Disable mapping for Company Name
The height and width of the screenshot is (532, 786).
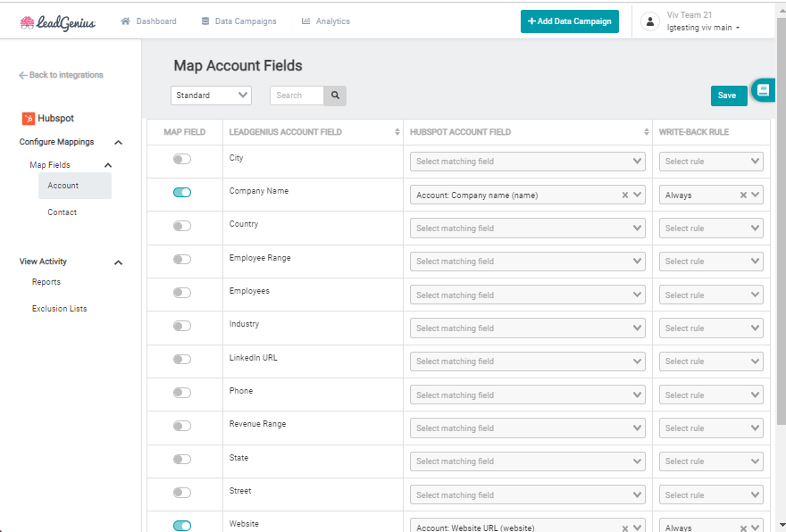184,192
